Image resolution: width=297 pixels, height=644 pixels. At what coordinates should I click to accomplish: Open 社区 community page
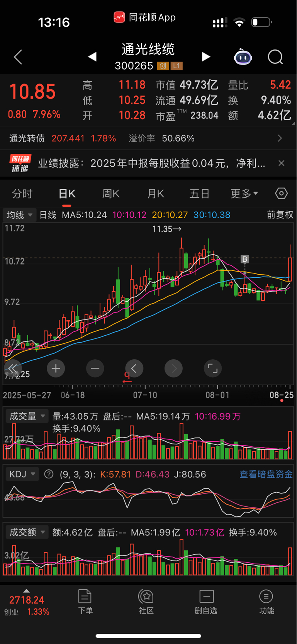[x=146, y=602]
